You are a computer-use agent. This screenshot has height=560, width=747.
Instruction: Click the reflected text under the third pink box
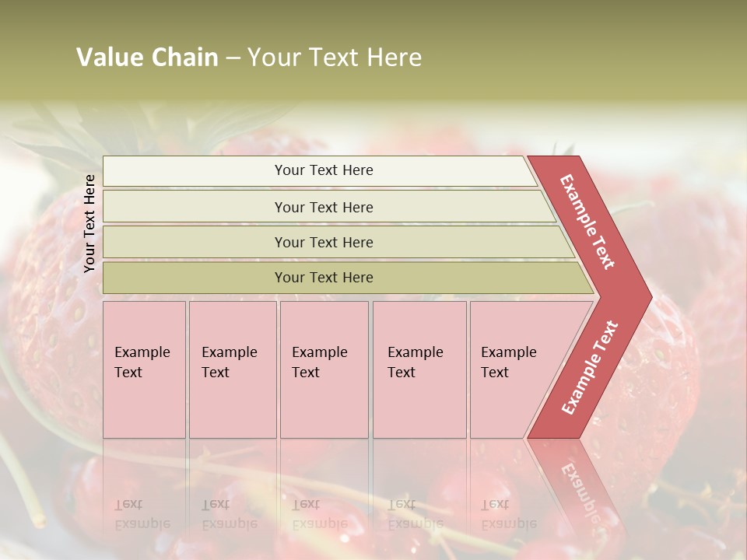[x=320, y=514]
